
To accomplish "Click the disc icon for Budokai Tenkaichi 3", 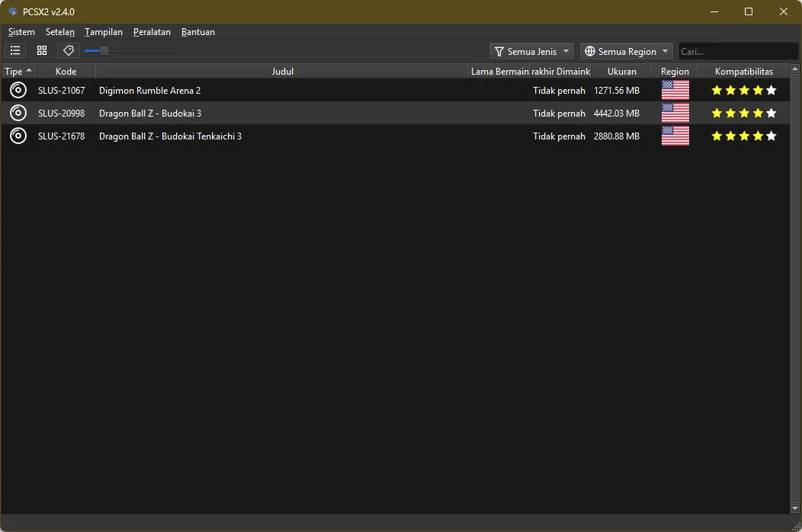I will [18, 136].
